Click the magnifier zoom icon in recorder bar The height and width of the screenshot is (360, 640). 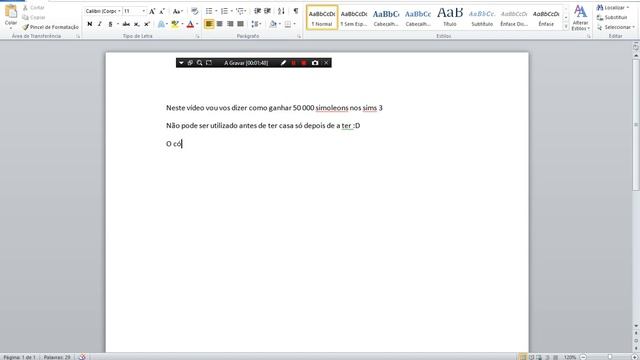point(199,63)
